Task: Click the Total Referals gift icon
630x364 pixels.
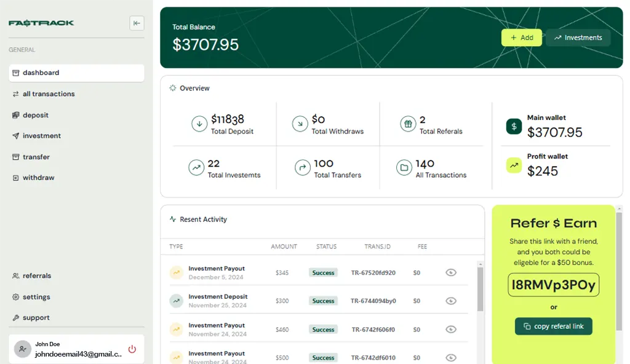Action: (x=408, y=124)
